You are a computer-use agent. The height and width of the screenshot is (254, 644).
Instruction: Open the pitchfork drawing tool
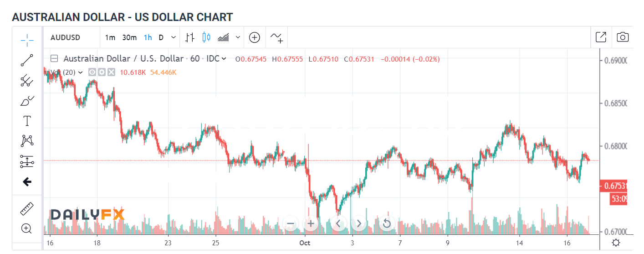(x=27, y=81)
